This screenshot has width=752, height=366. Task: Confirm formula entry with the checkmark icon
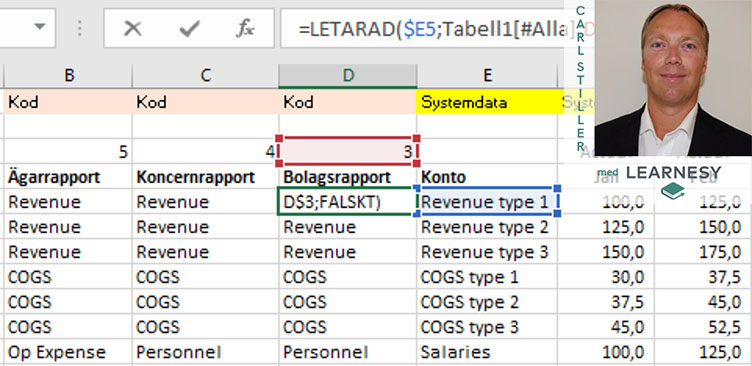pyautogui.click(x=189, y=29)
